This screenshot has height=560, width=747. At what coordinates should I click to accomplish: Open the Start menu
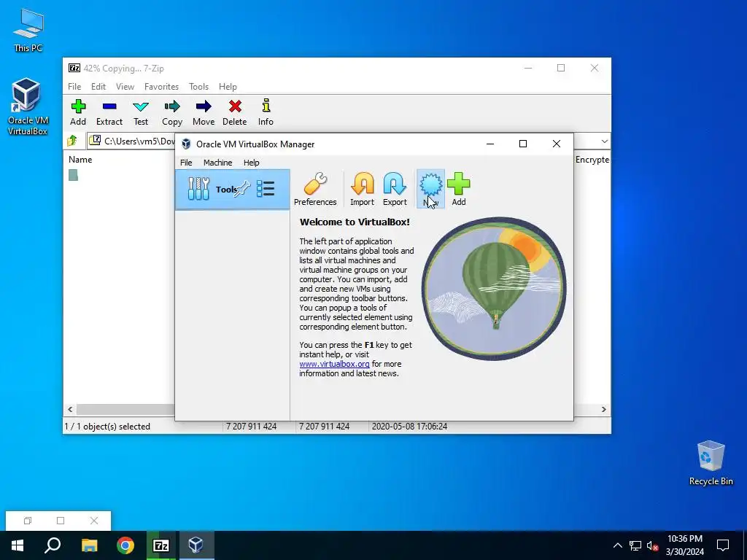coord(18,545)
